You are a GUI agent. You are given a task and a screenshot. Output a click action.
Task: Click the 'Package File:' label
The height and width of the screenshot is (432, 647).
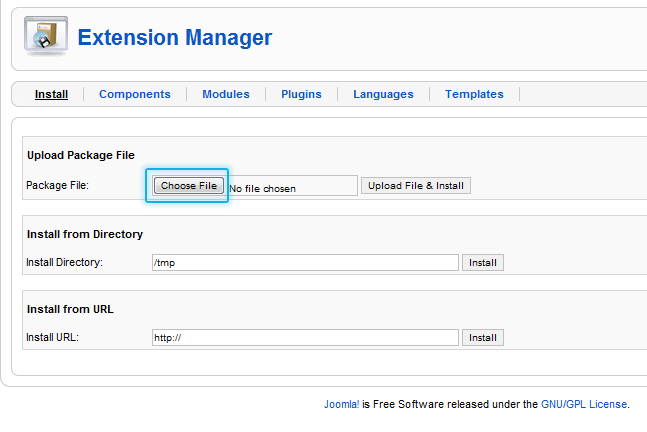pos(57,185)
